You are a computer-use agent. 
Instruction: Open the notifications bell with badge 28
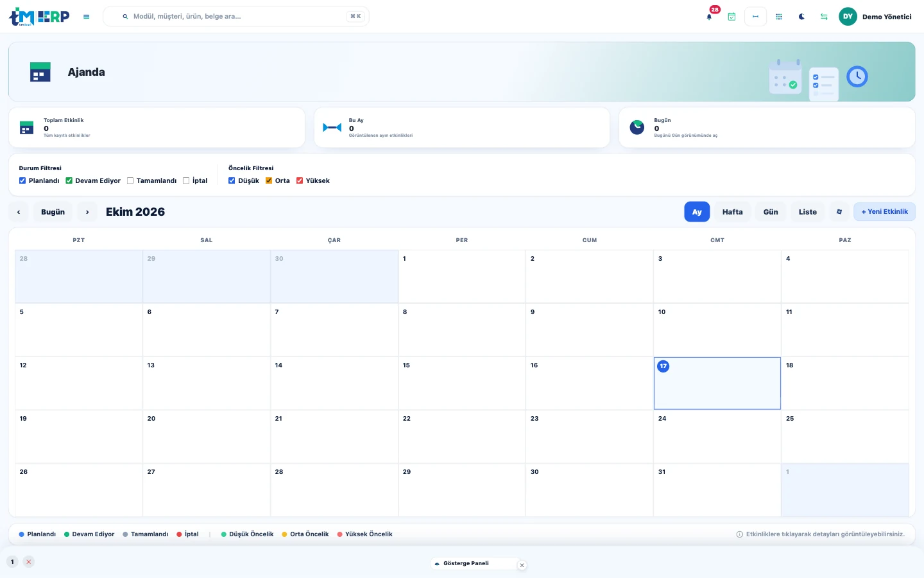(709, 17)
